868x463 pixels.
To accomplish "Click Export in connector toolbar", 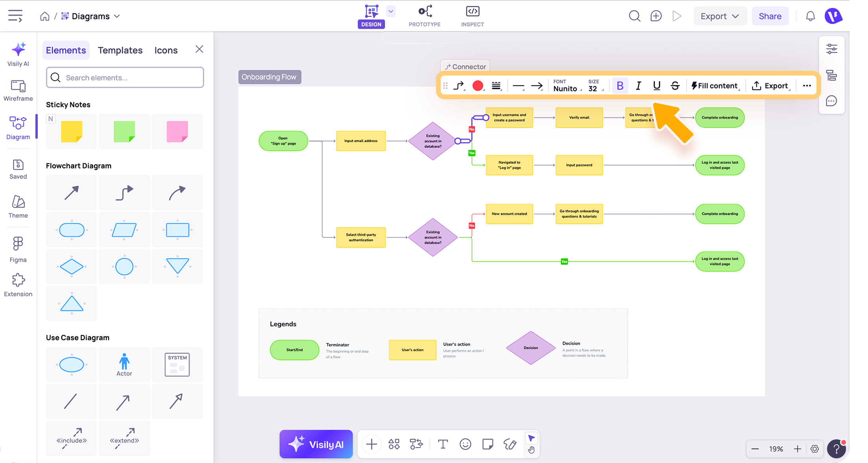I will pyautogui.click(x=770, y=86).
